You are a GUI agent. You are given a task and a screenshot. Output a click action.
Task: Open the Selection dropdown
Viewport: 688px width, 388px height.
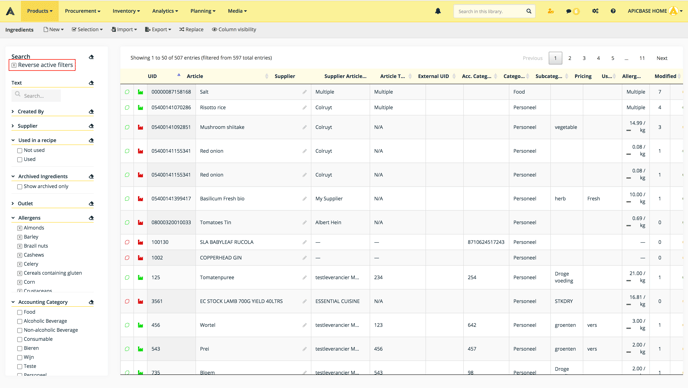coord(87,29)
